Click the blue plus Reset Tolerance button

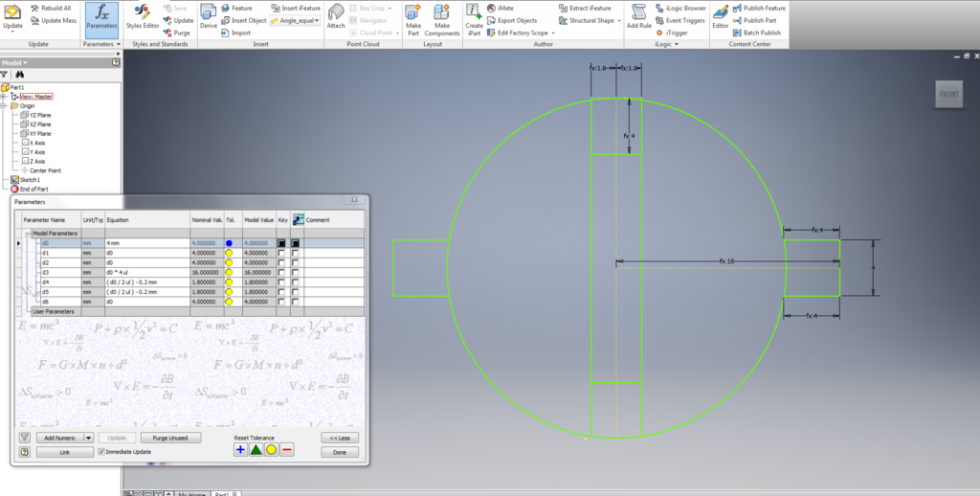(240, 449)
